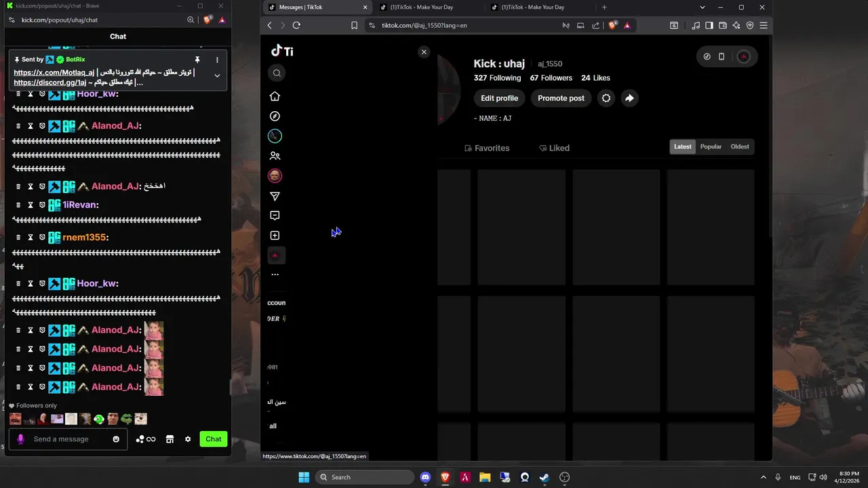Open the tab search dropdown arrow
This screenshot has width=868, height=488.
pos(703,7)
